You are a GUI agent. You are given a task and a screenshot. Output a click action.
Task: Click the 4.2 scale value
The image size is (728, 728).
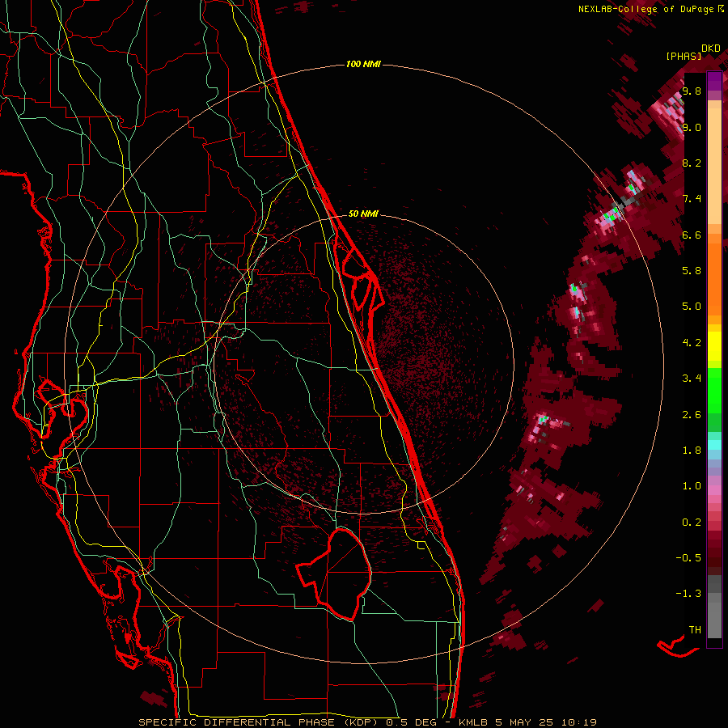coord(692,343)
